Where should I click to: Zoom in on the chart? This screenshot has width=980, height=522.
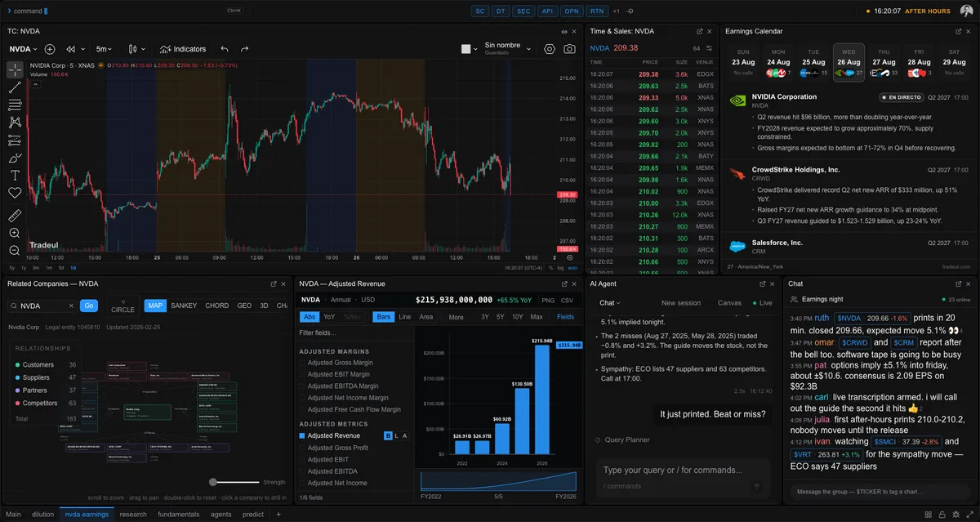click(x=15, y=233)
